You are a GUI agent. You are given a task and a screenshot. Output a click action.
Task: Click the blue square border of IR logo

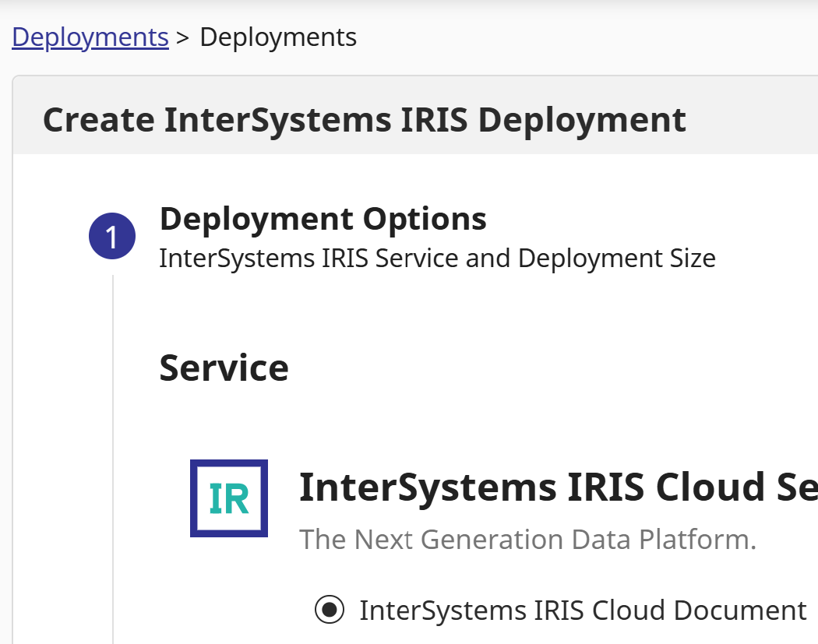pos(194,498)
